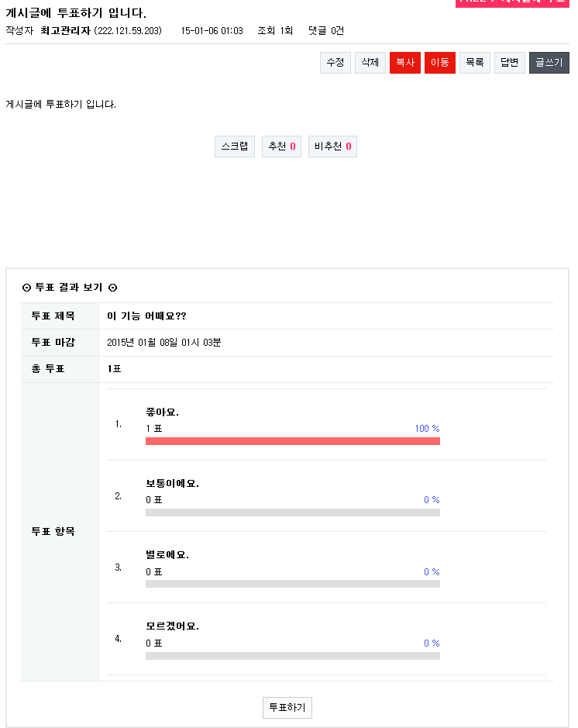The height and width of the screenshot is (728, 578).
Task: Click the 100 % label for 좋아요
Action: pyautogui.click(x=427, y=429)
